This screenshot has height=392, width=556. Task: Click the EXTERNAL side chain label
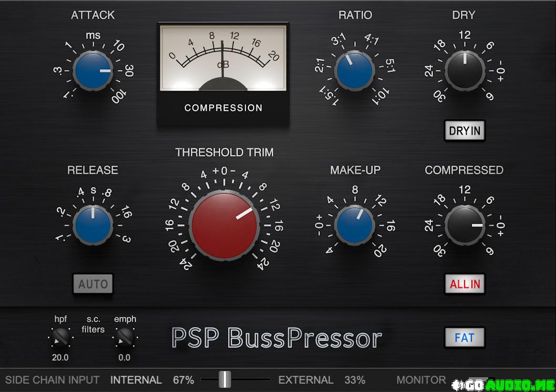tap(306, 380)
